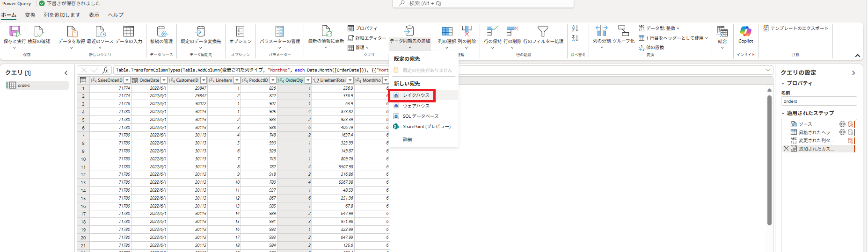Sort descending with the Z-A icon
This screenshot has width=868, height=252.
point(575,38)
